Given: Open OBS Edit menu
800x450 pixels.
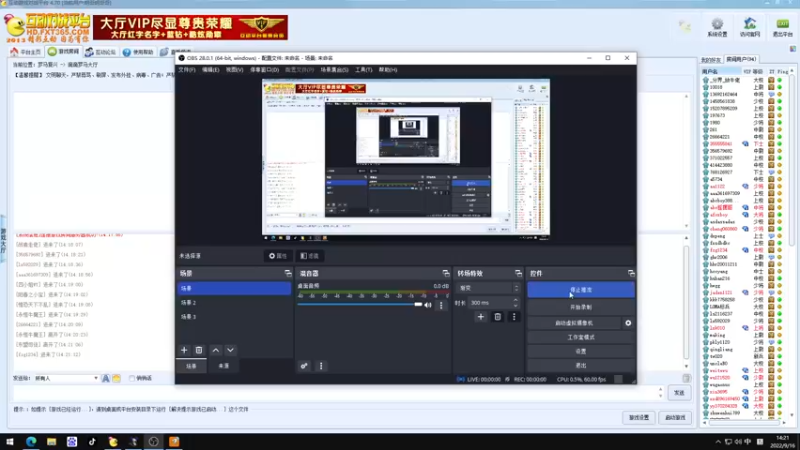Looking at the screenshot, I should 210,70.
